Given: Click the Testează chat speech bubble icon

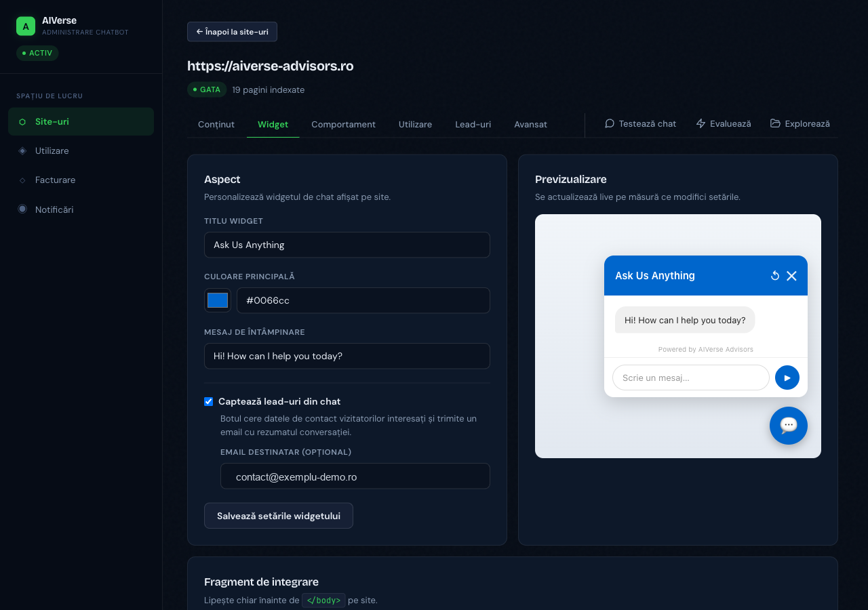Looking at the screenshot, I should [610, 123].
